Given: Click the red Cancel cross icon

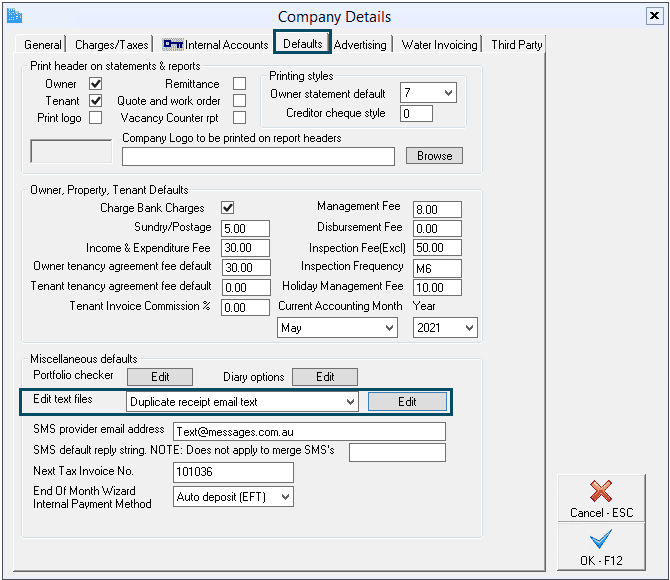Looking at the screenshot, I should click(601, 491).
